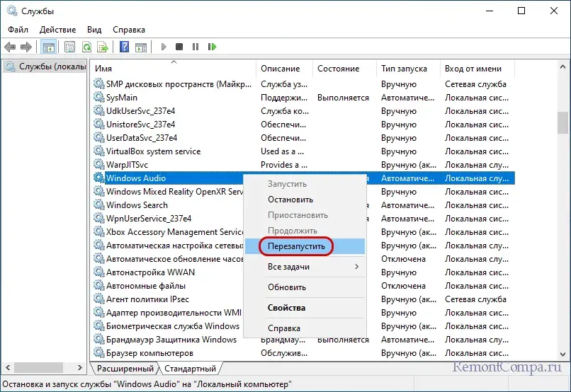Viewport: 571px width, 392px height.
Task: Open the Вид menu
Action: tap(94, 30)
